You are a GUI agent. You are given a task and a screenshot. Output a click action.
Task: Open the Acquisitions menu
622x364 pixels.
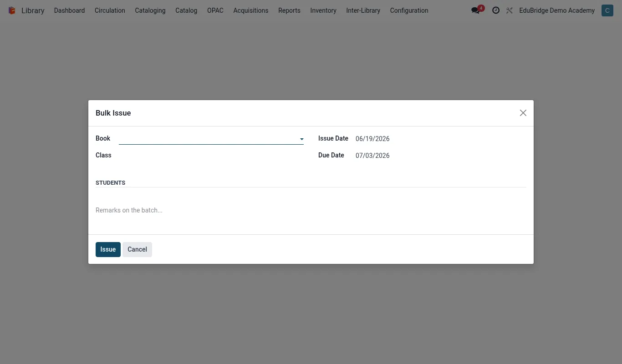coord(251,10)
